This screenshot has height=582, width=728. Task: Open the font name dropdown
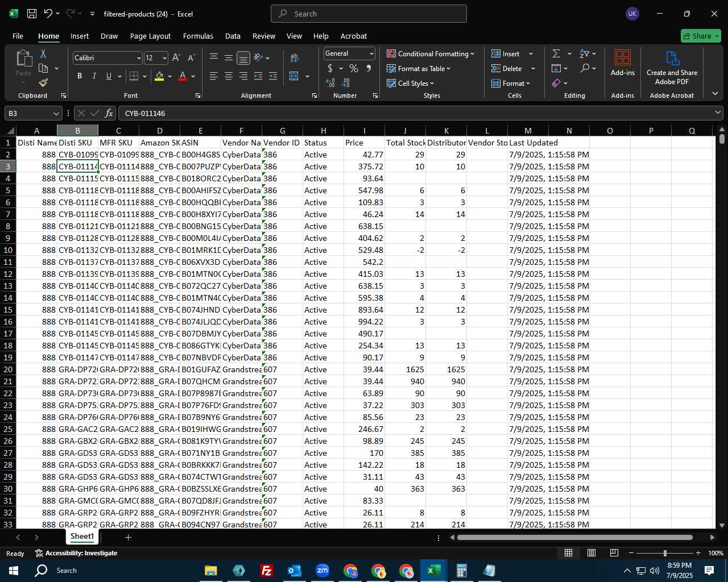(138, 58)
